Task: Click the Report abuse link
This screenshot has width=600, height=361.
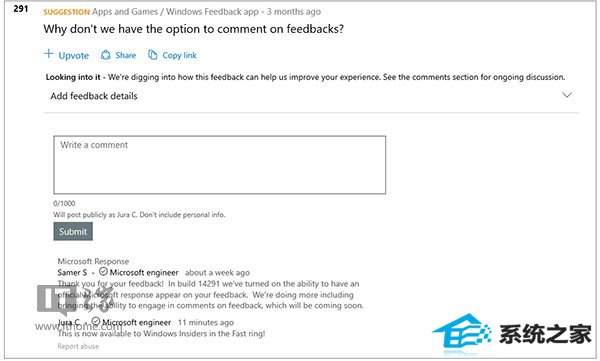Action: tap(78, 346)
